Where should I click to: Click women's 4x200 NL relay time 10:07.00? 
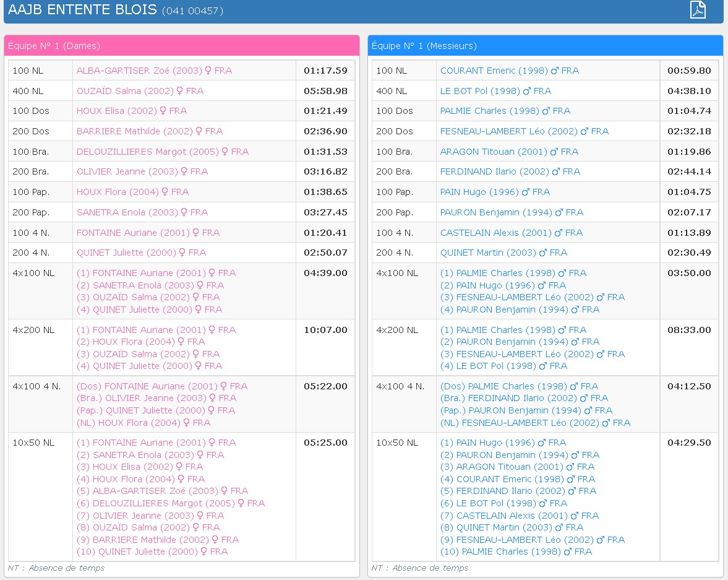(325, 330)
